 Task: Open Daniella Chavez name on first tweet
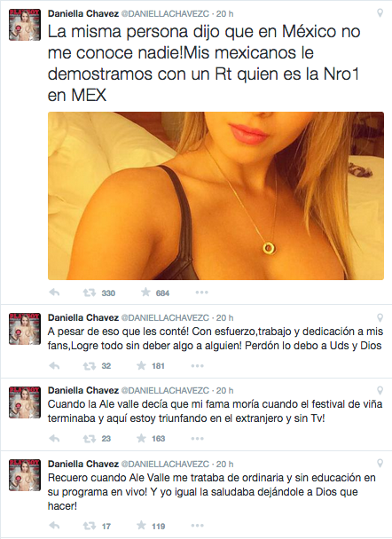pos(83,13)
